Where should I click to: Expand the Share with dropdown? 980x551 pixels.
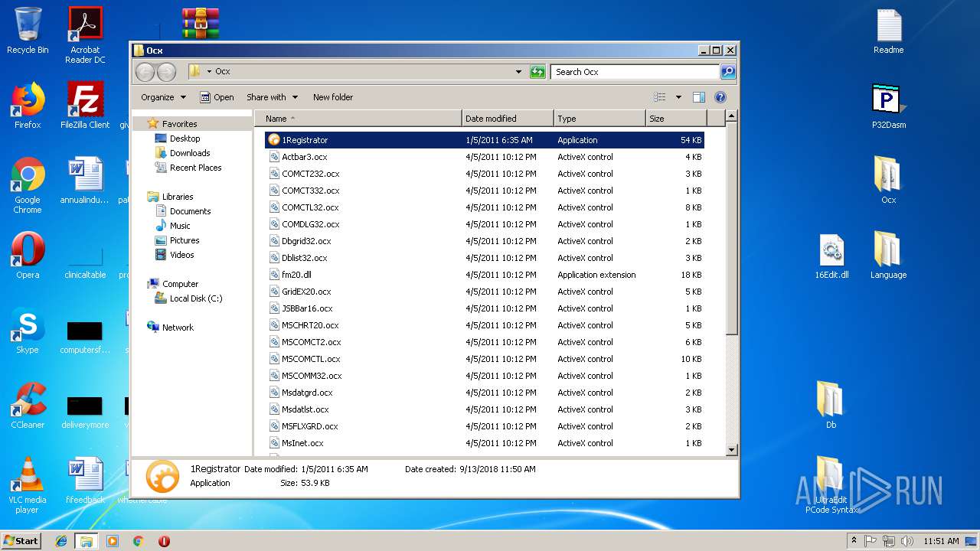pyautogui.click(x=271, y=97)
